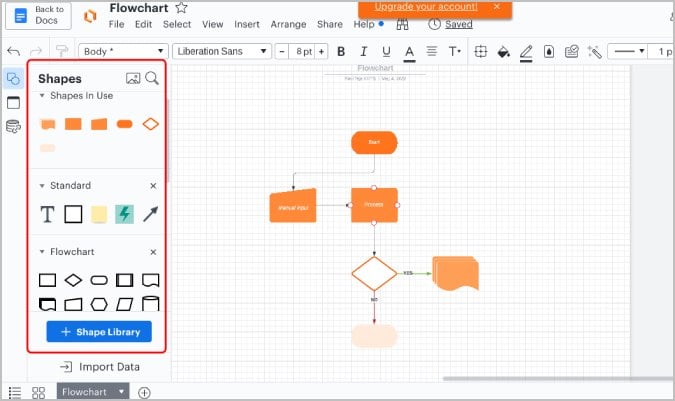Click the insert image icon in Shapes

133,78
